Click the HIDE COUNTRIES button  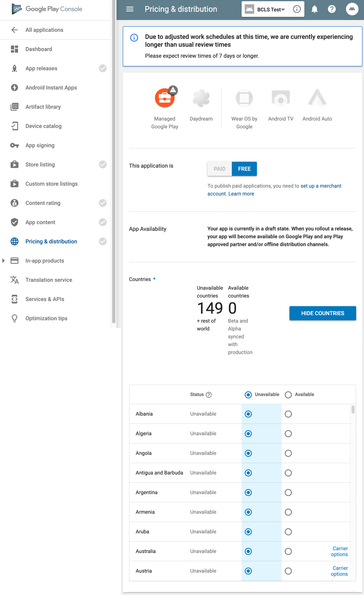click(323, 313)
